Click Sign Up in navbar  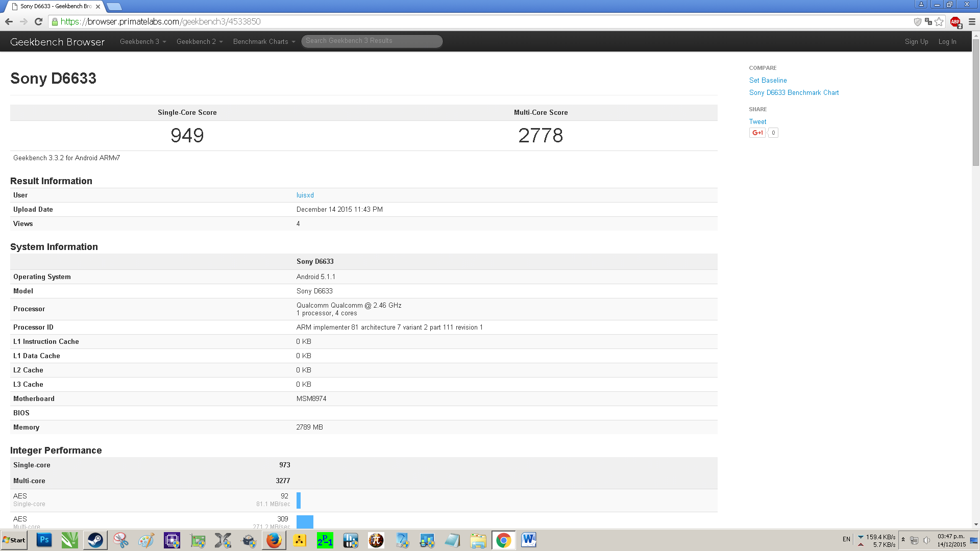click(x=916, y=42)
